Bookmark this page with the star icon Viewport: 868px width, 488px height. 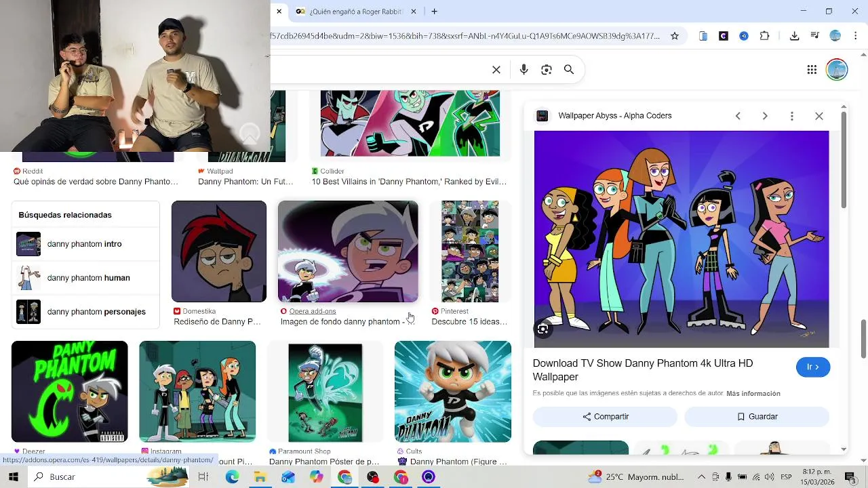675,36
